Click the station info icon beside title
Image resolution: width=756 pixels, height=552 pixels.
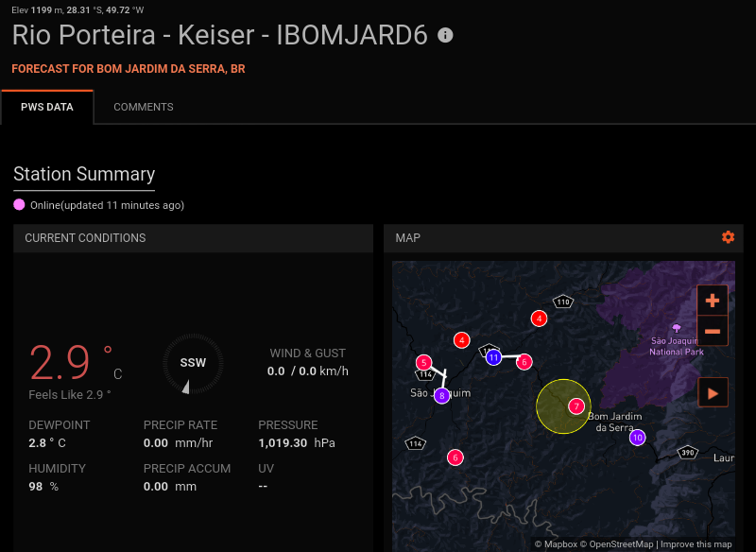click(445, 35)
